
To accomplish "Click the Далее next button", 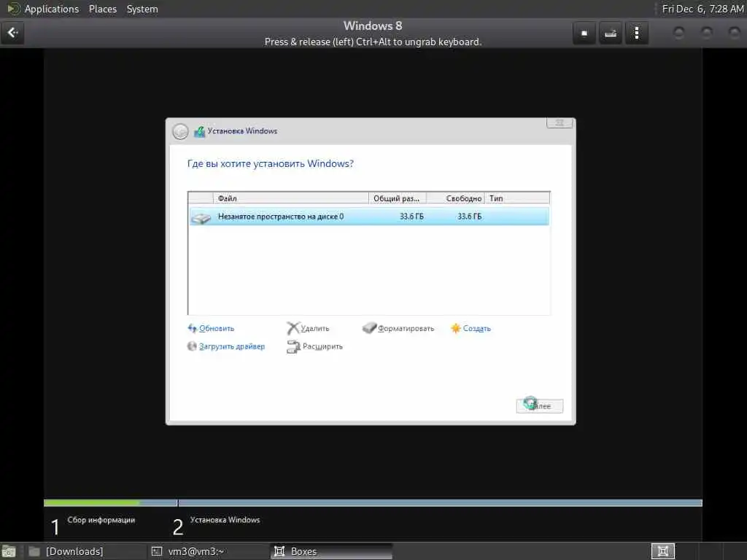I will [x=540, y=406].
